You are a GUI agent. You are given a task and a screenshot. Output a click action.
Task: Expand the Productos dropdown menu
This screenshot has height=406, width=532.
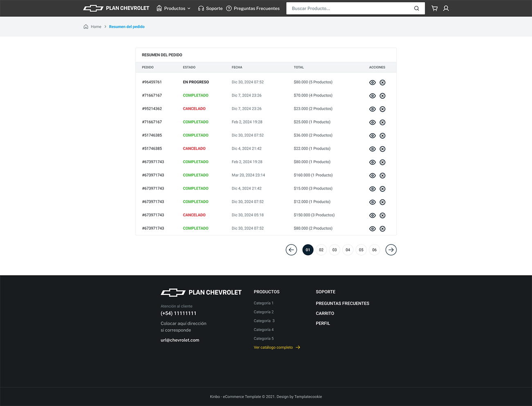pos(174,8)
